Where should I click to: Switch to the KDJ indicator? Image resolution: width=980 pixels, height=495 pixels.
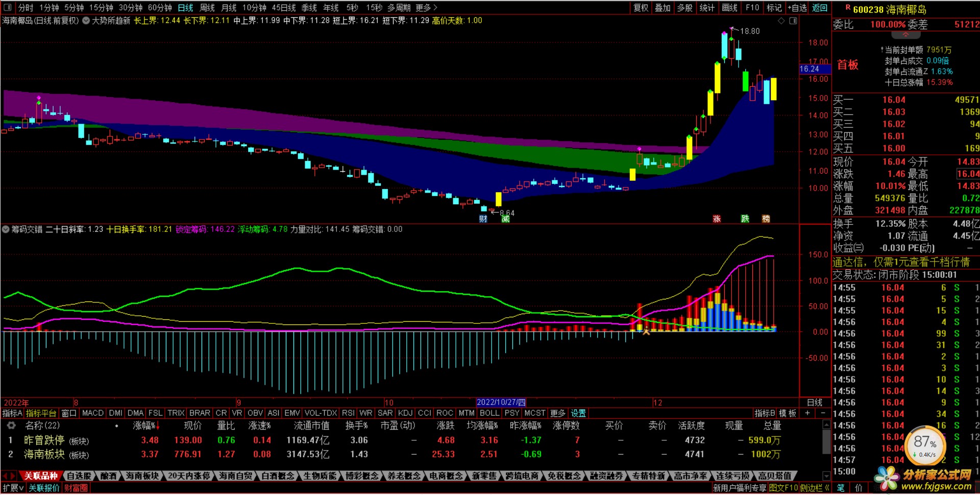click(x=405, y=413)
